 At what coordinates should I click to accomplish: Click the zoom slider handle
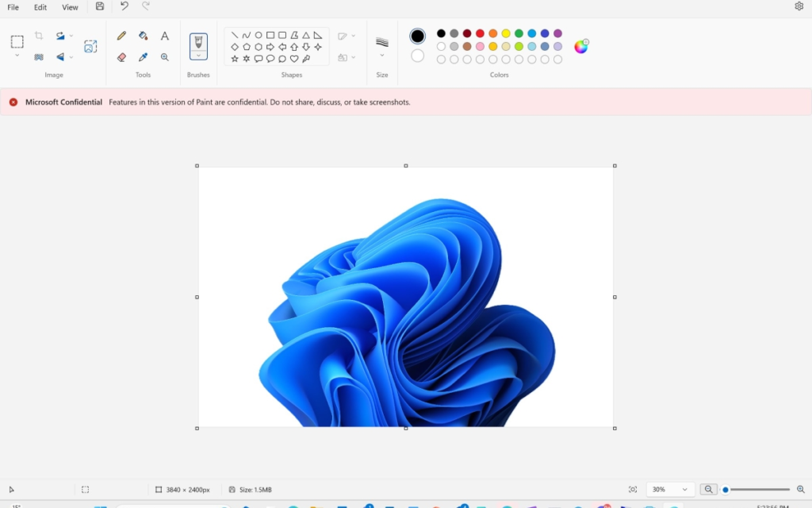[726, 489]
